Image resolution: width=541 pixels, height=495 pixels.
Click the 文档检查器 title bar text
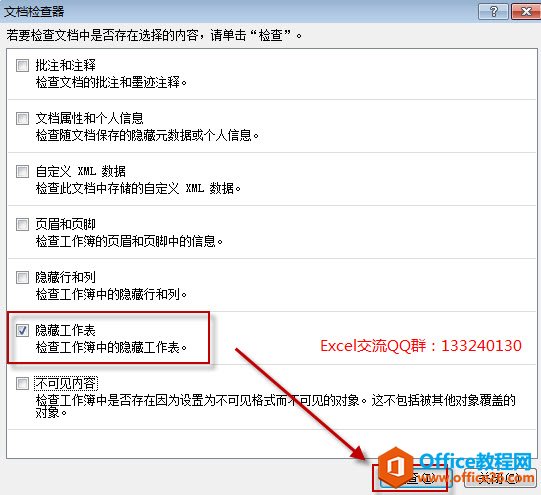(x=34, y=11)
